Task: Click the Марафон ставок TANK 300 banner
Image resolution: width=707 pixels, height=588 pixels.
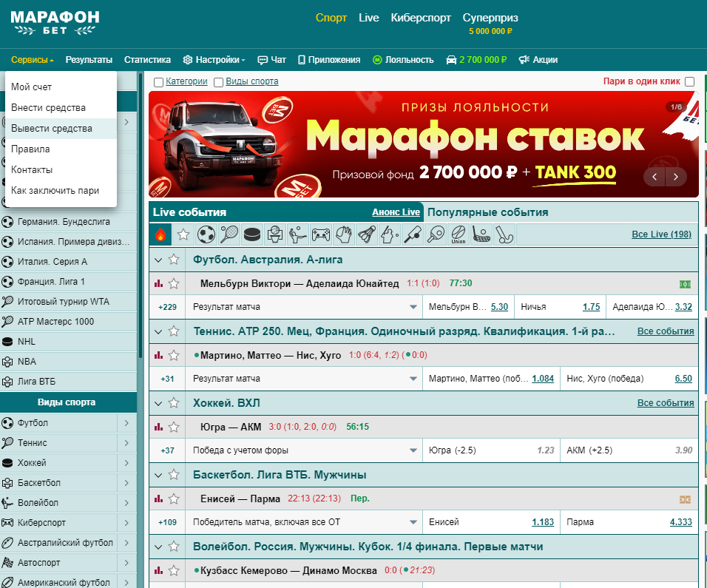Action: coord(424,144)
